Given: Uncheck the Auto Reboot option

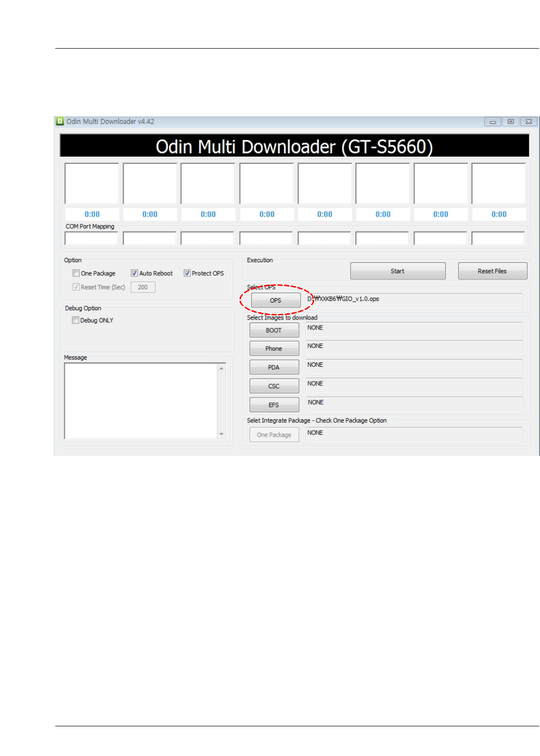Looking at the screenshot, I should tap(134, 273).
